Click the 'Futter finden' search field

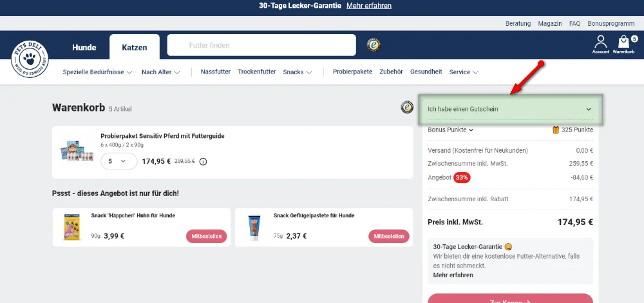pos(261,45)
